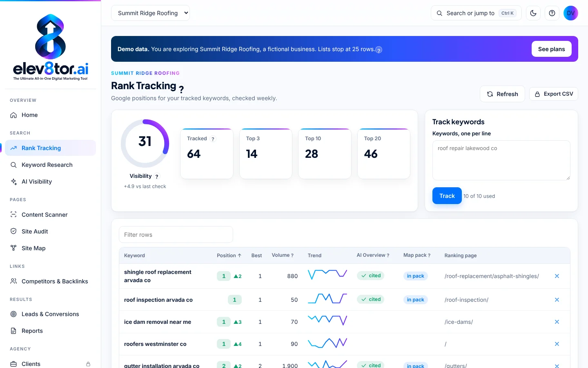Open Competitors & Backlinks page

click(50, 281)
